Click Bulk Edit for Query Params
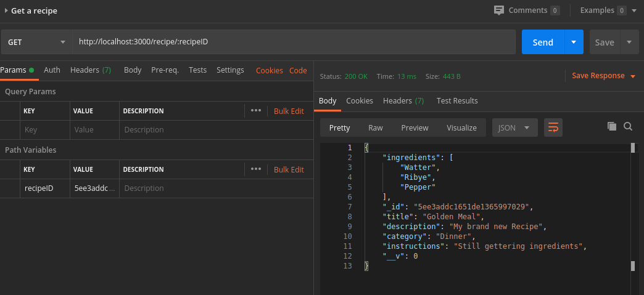 tap(289, 111)
